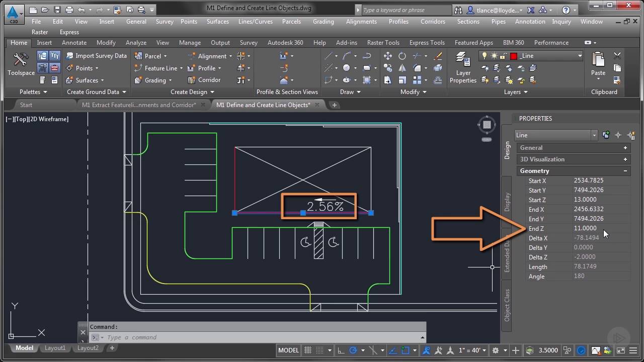Select the Rotate tool in Modify
Screen dimensions: 644x362
pos(402,56)
